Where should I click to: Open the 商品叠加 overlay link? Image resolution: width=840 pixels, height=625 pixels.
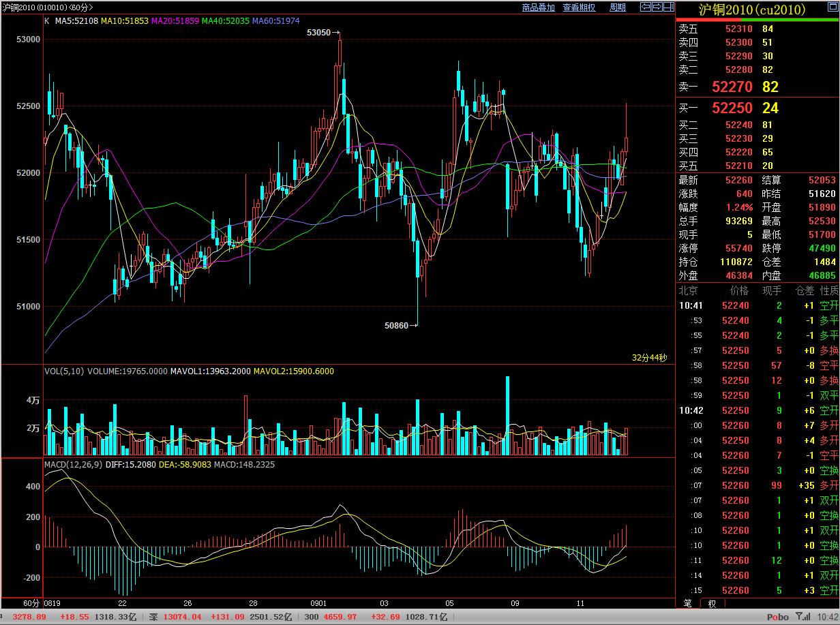point(539,7)
